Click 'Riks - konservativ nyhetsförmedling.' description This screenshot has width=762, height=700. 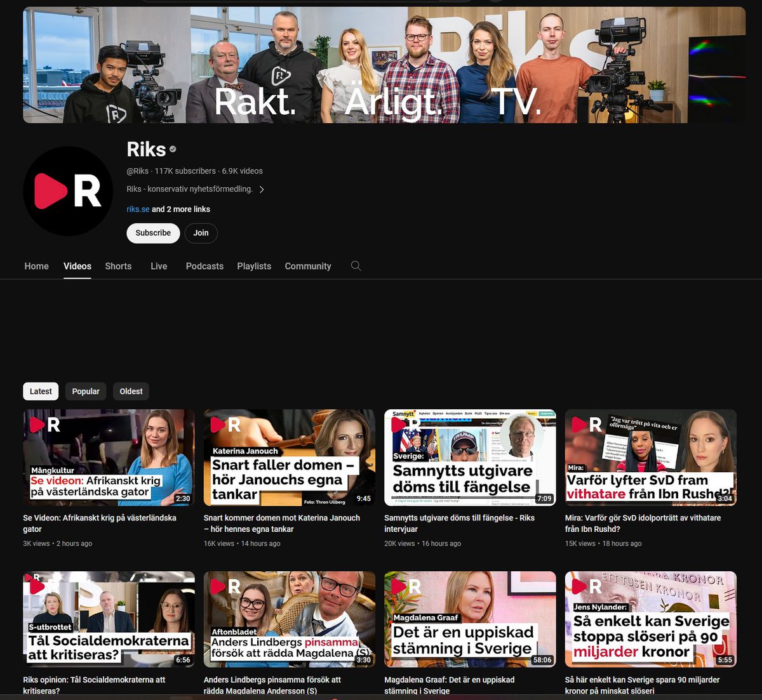tap(189, 189)
